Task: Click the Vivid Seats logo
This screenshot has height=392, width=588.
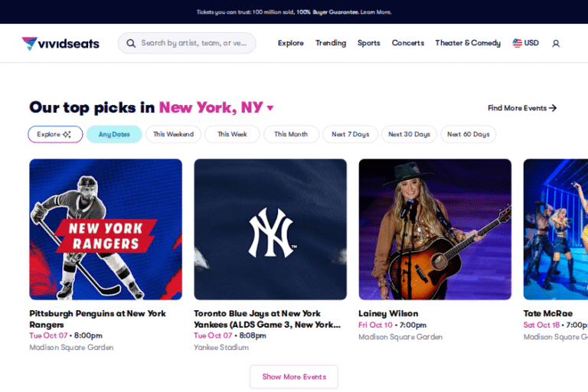Action: (x=60, y=44)
